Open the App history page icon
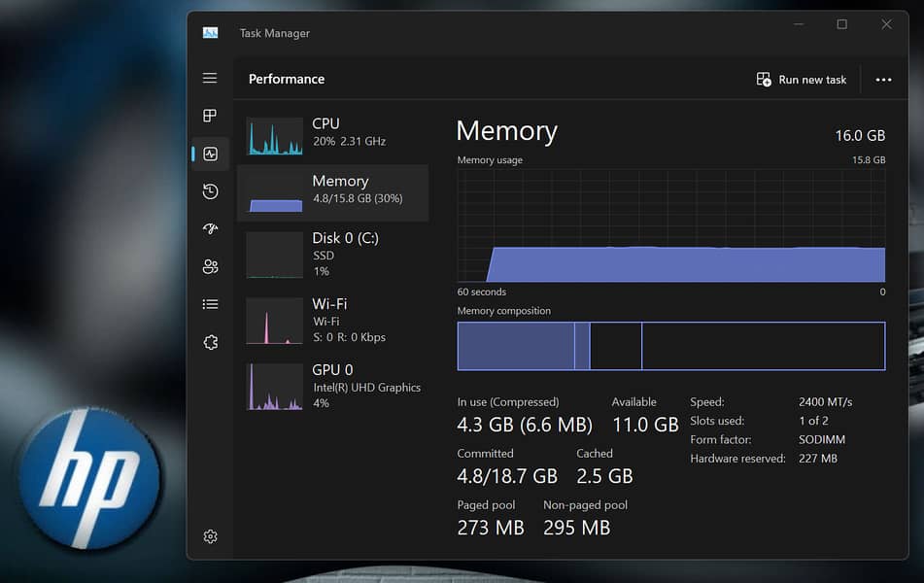 pos(210,191)
